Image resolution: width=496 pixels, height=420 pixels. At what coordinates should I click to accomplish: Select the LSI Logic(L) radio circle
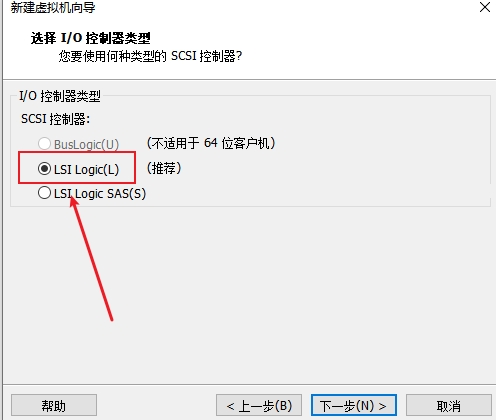click(44, 169)
